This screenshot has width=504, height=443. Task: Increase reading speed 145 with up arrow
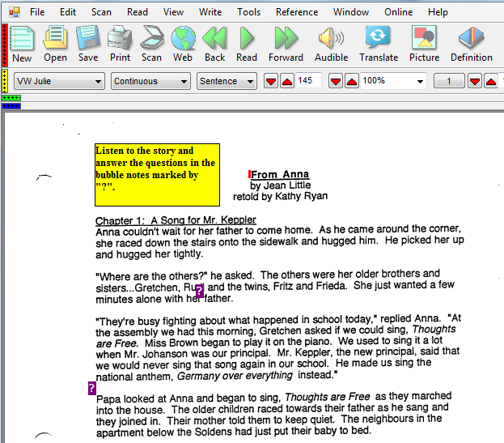coord(287,81)
